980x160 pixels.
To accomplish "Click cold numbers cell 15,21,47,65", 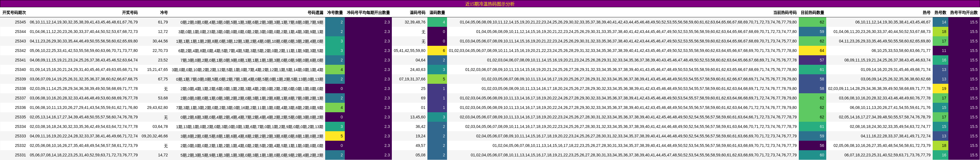I will [x=157, y=69].
